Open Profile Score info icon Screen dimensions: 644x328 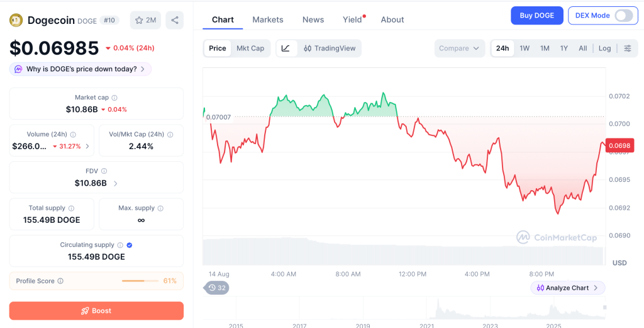(60, 281)
